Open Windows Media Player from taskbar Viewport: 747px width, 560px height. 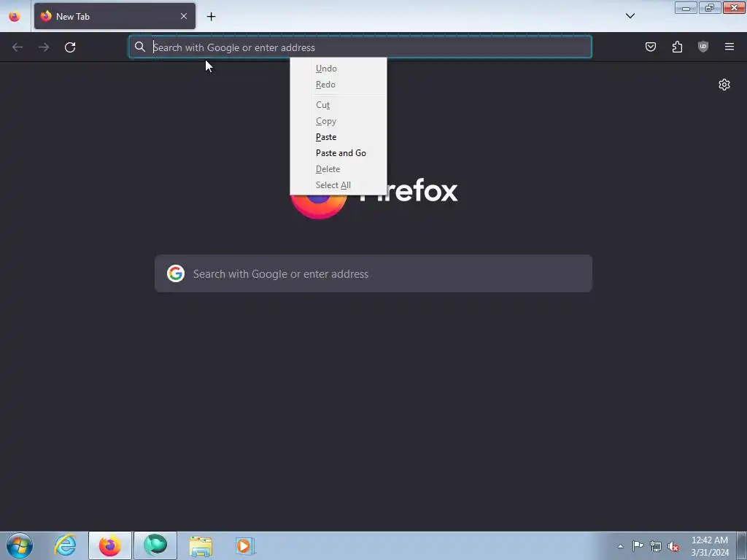click(245, 545)
